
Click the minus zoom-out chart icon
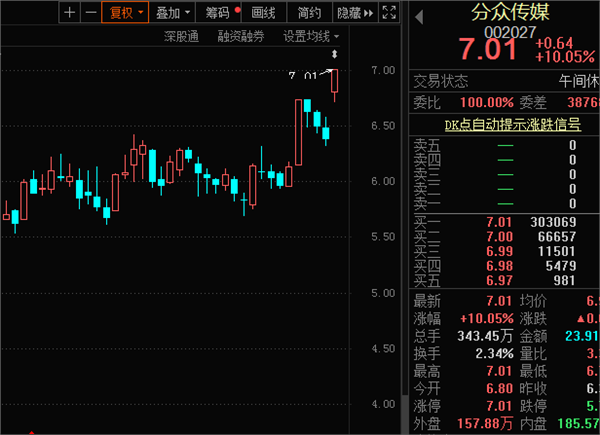pos(91,13)
